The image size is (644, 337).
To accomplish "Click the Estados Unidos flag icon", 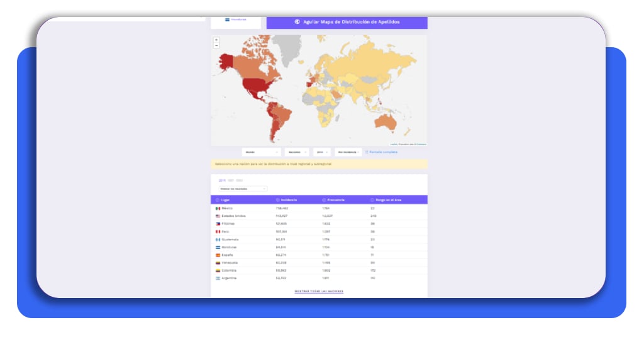I will click(218, 216).
